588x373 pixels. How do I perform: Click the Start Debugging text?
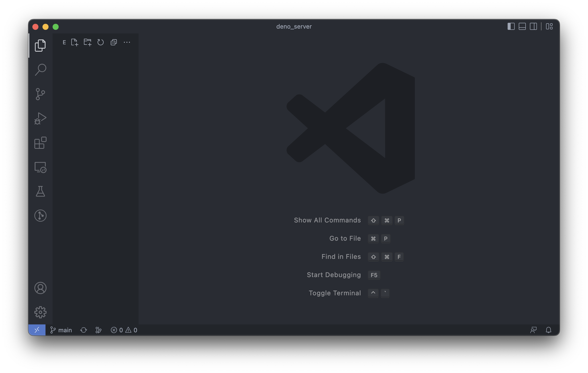pyautogui.click(x=334, y=275)
